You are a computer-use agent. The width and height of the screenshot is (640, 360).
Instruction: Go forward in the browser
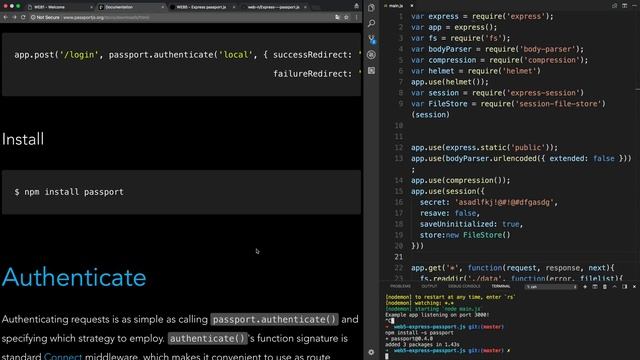(x=14, y=18)
